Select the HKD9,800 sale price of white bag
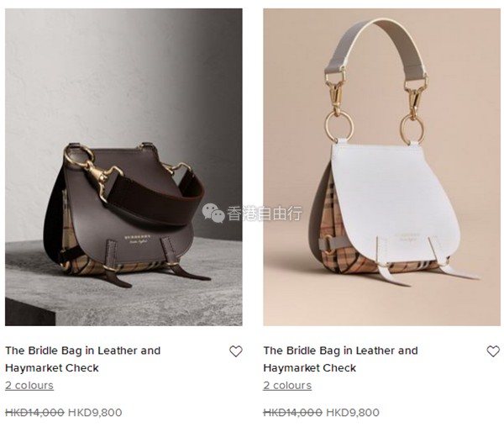Screen dimensions: 504x427 point(353,412)
